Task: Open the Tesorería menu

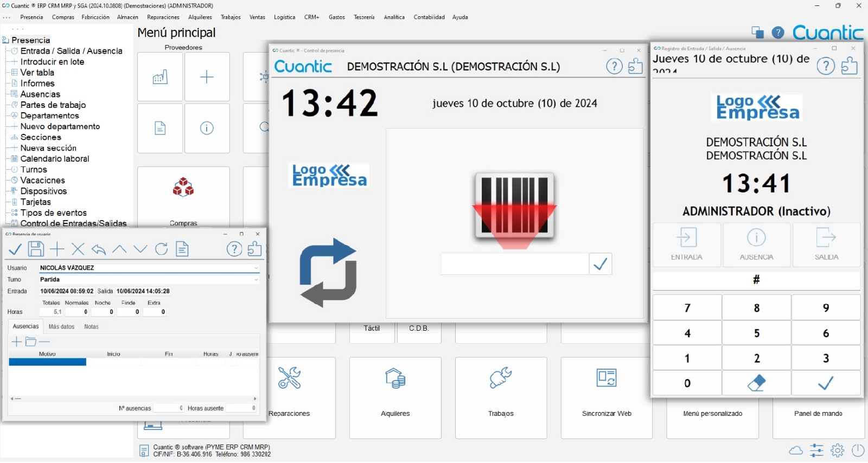Action: tap(364, 17)
